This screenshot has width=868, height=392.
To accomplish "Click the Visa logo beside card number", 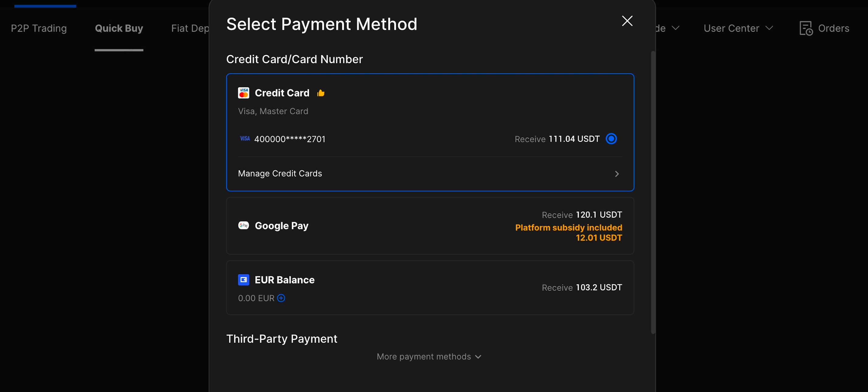I will 245,139.
